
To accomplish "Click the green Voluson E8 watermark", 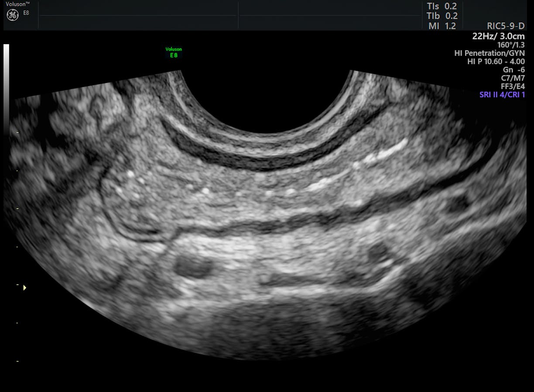I will 174,52.
